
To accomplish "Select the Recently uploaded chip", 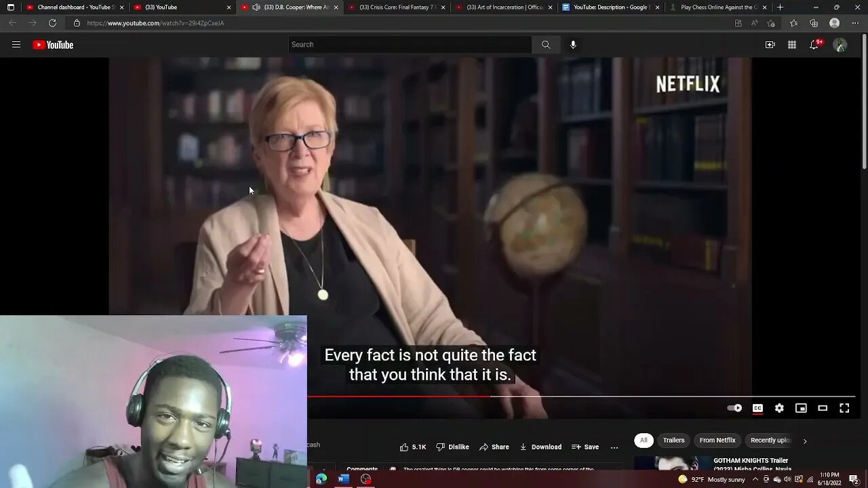I will tap(770, 441).
